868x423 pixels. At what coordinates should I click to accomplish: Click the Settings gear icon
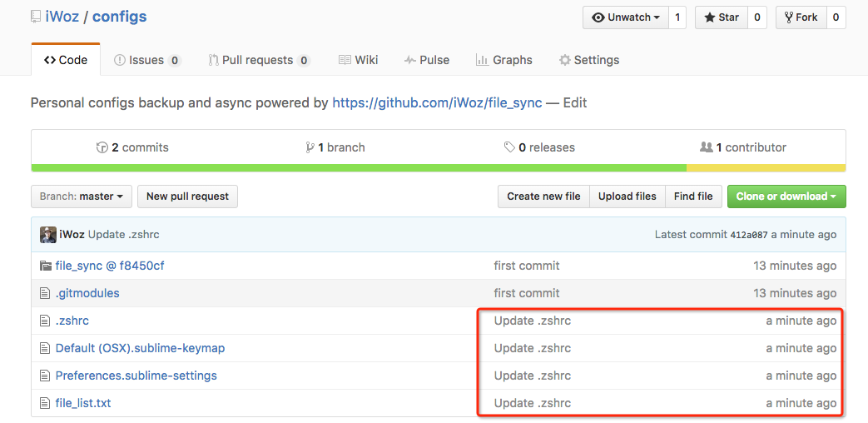click(564, 60)
